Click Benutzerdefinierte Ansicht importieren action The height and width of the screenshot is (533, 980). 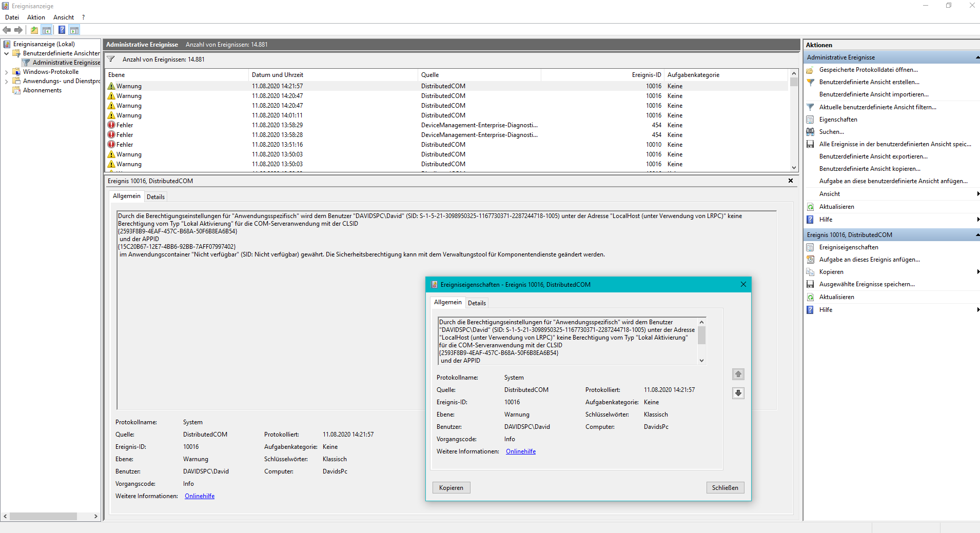point(874,94)
